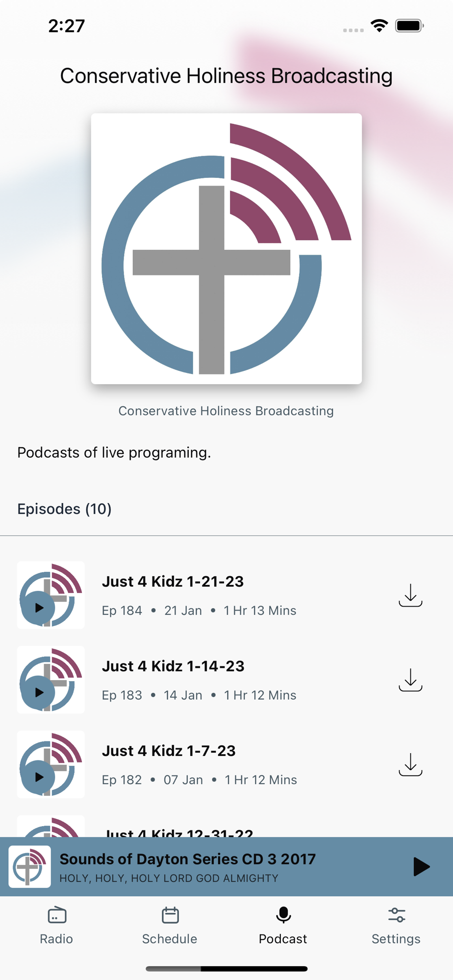Tap the 2:27 clock in status bar
The width and height of the screenshot is (453, 980).
coord(67,26)
